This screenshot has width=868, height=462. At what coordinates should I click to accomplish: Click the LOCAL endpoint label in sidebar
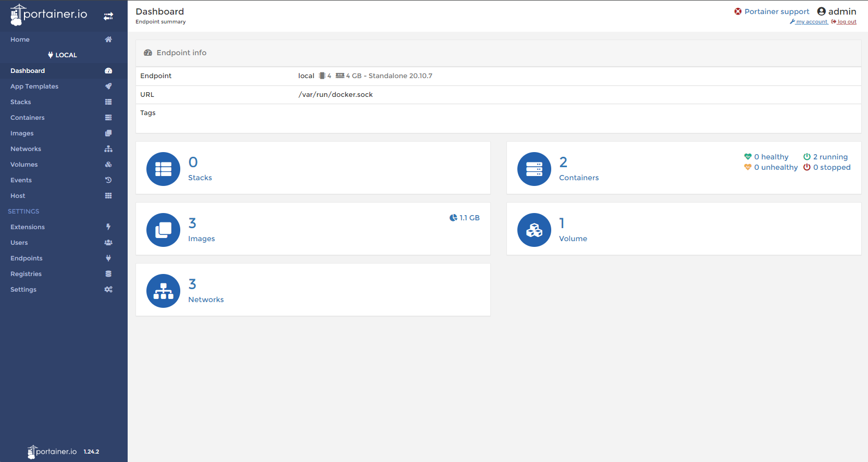click(x=63, y=55)
